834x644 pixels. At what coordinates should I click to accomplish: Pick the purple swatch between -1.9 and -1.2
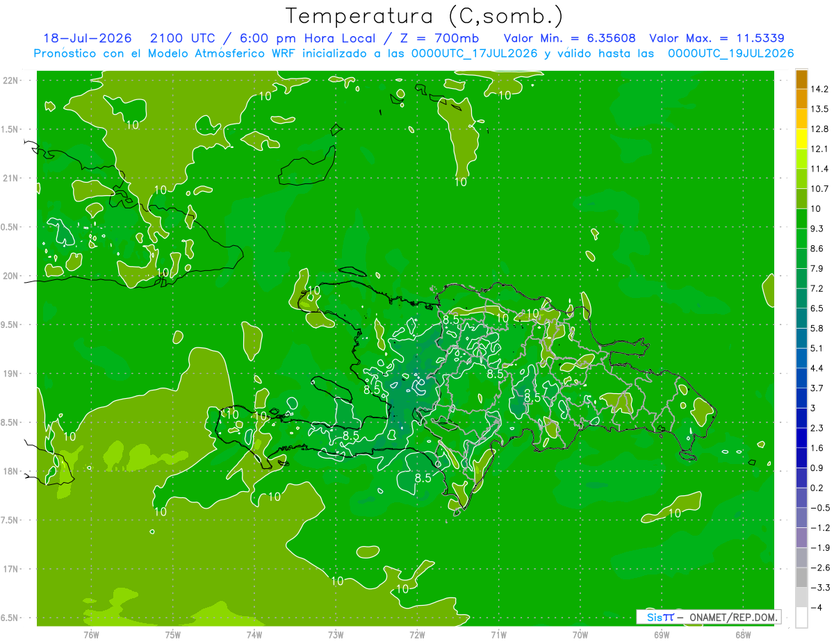(801, 538)
